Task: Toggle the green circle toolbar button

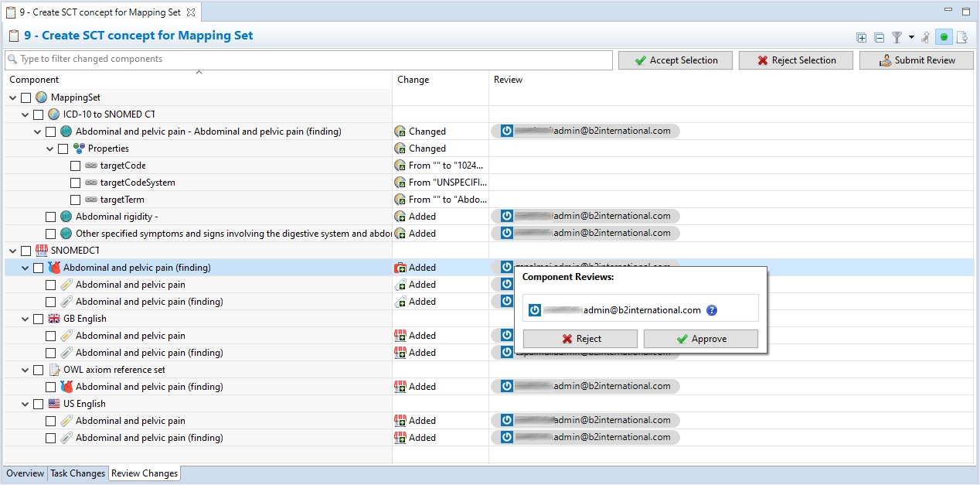Action: click(x=944, y=37)
